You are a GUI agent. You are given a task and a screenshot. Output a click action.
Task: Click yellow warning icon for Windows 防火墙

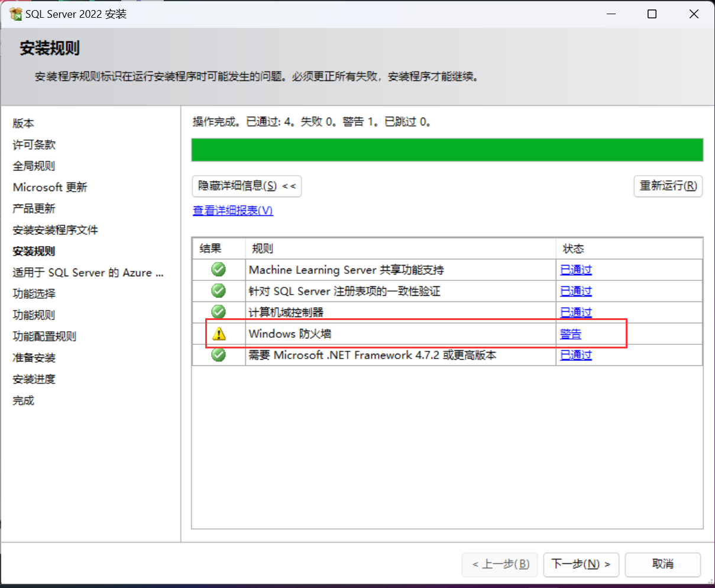click(x=219, y=334)
